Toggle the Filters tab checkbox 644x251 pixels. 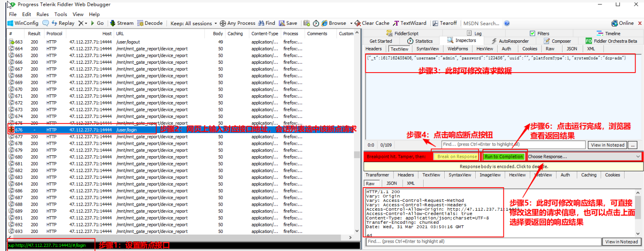[532, 34]
